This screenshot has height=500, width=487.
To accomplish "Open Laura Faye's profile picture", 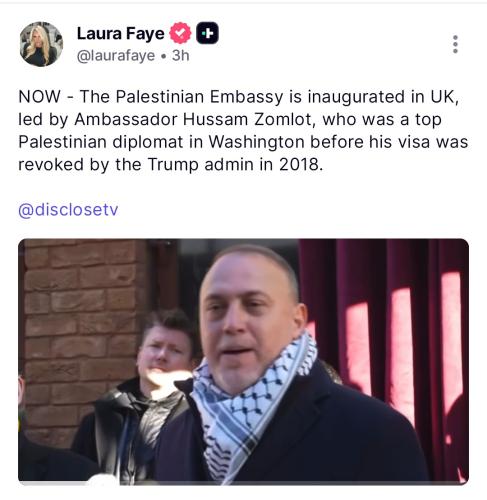I will (41, 44).
